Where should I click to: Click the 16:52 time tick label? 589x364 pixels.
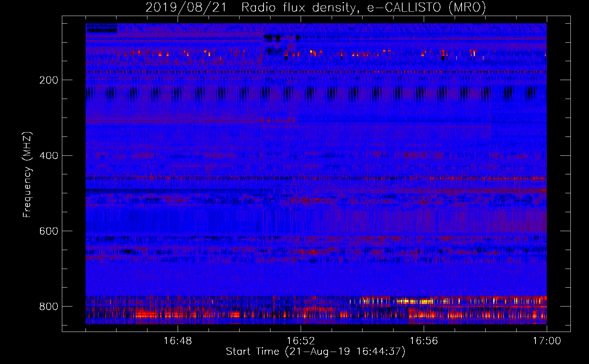click(x=301, y=341)
